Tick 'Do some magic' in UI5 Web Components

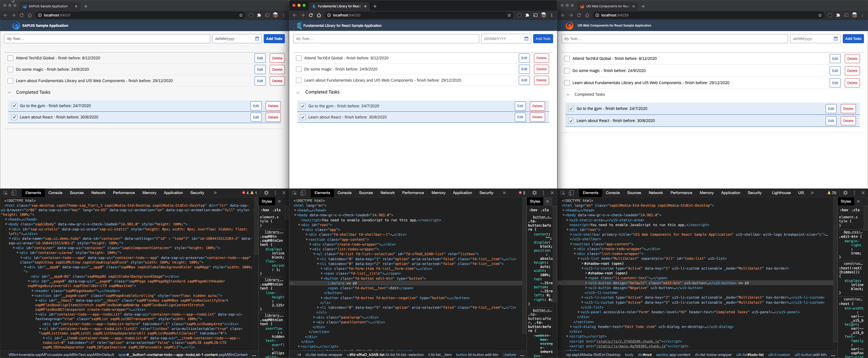[567, 71]
